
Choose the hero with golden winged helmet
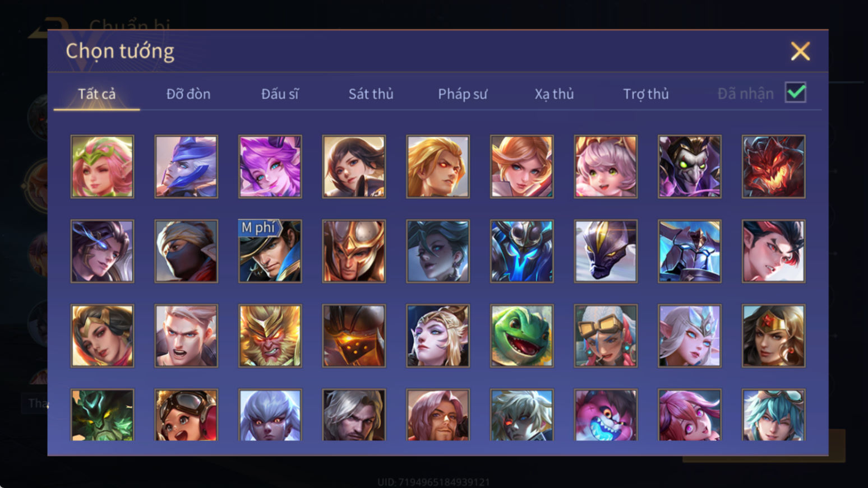(354, 251)
